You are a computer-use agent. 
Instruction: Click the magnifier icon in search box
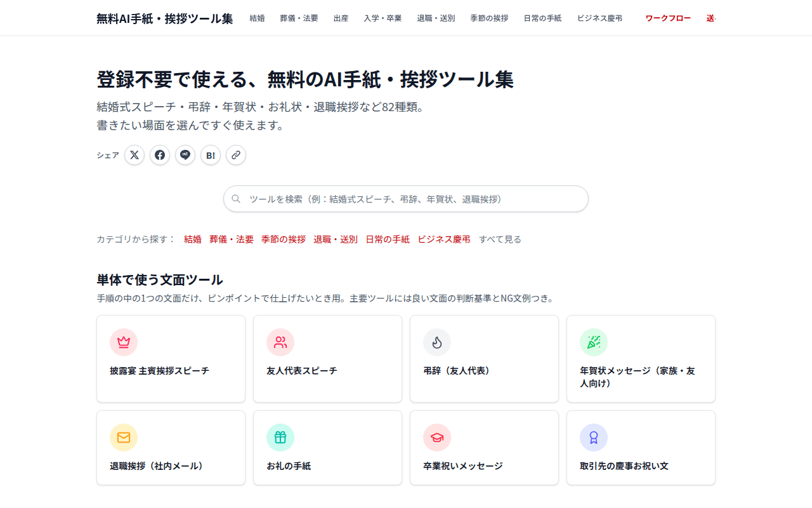[x=236, y=199]
